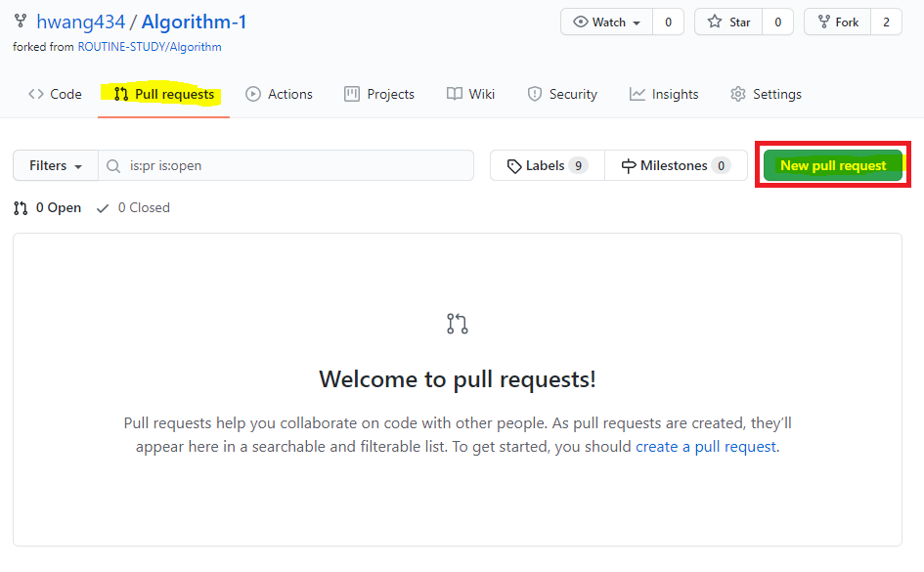Click the Milestones count badge 0
The image size is (924, 572).
pos(722,166)
